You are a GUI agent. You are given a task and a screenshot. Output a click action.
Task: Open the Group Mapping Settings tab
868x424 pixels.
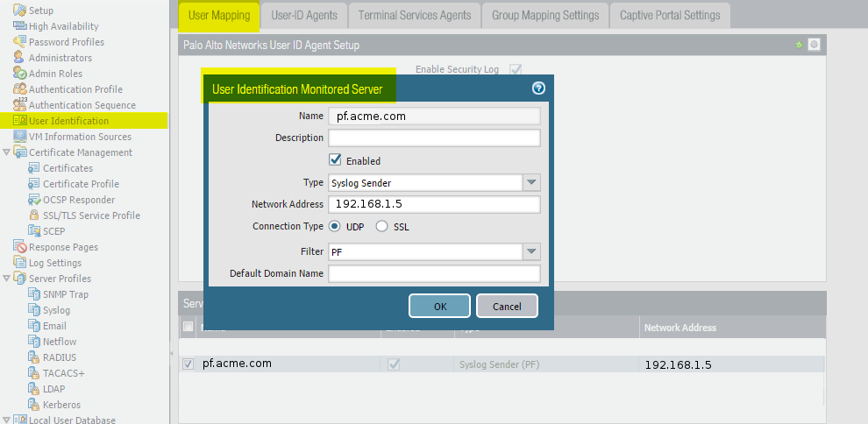[x=545, y=15]
